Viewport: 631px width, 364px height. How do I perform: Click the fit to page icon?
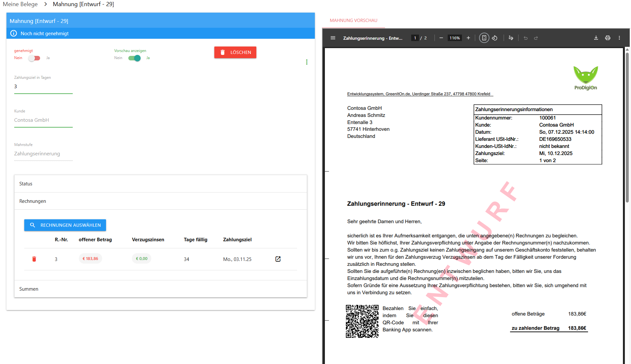(x=484, y=38)
